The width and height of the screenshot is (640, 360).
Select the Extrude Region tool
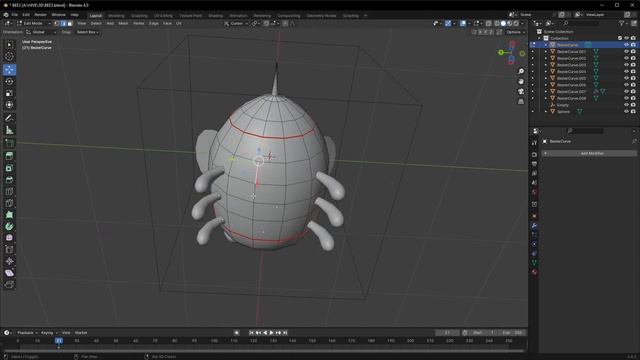click(x=9, y=156)
